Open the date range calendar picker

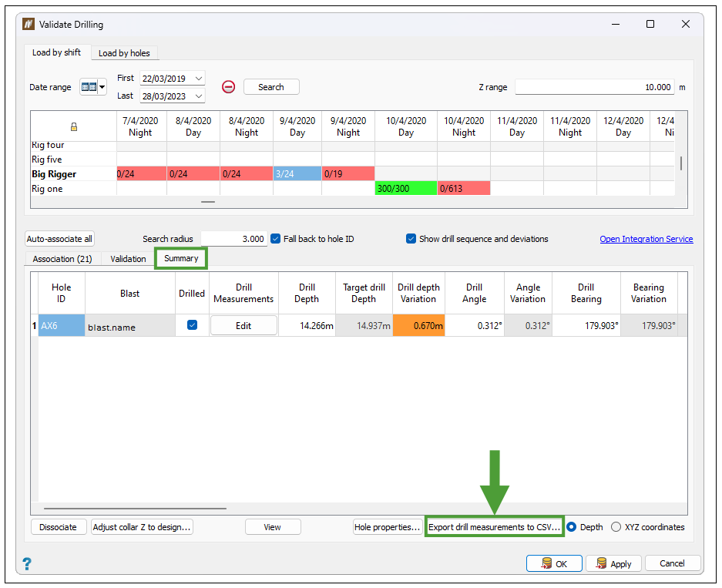click(x=89, y=87)
